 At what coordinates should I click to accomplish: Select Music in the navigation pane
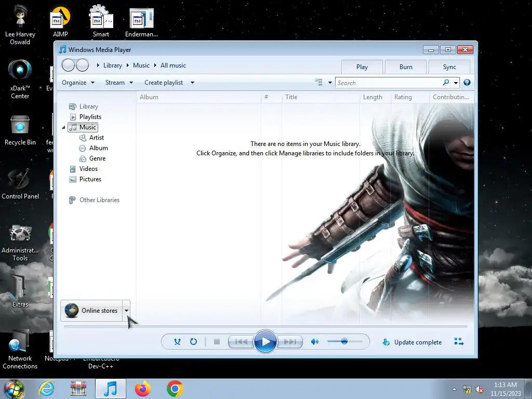click(83, 127)
